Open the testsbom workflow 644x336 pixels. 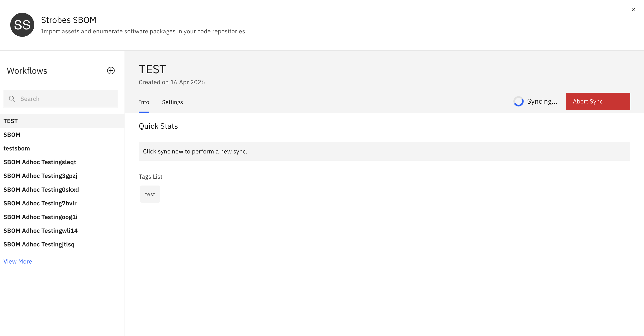[16, 149]
